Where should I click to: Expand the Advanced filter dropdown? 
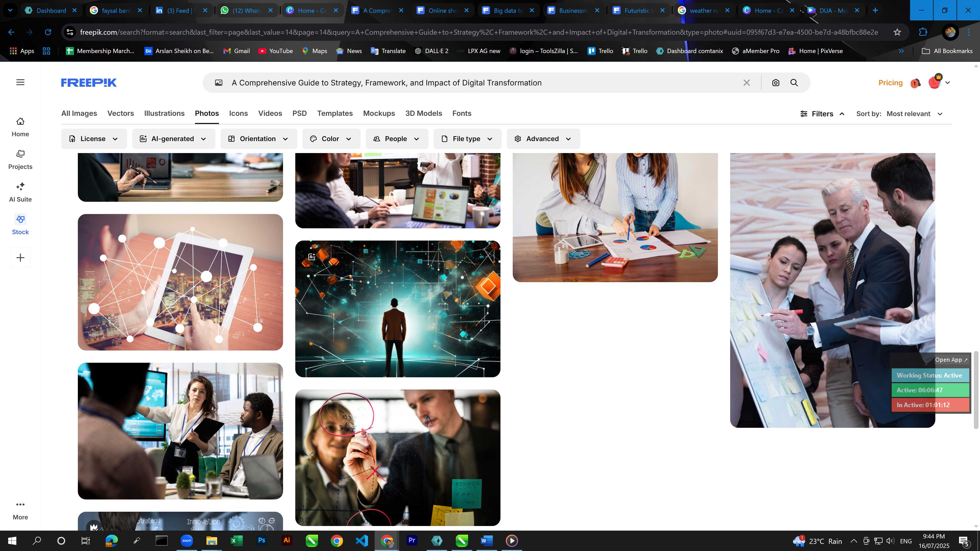(543, 139)
